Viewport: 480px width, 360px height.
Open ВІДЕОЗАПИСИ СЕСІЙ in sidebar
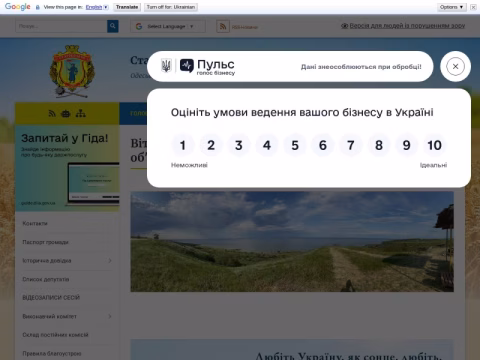51,298
